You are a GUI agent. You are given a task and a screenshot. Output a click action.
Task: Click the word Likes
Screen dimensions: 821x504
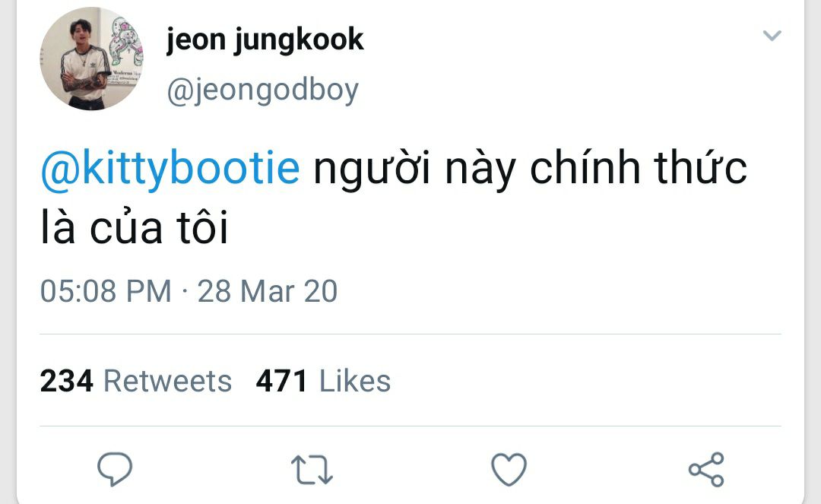click(x=355, y=381)
